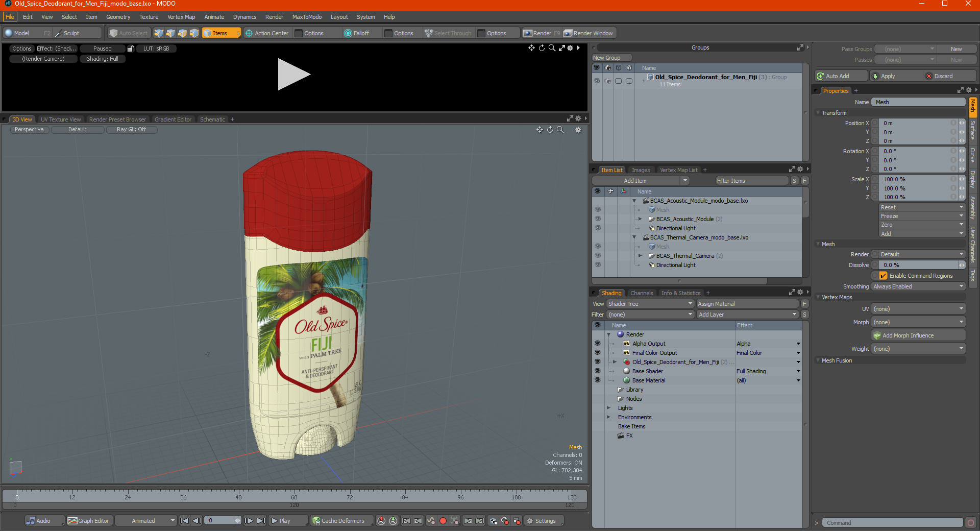Expand BCAS_Acoustic_Module item
This screenshot has height=531, width=980.
[x=640, y=219]
